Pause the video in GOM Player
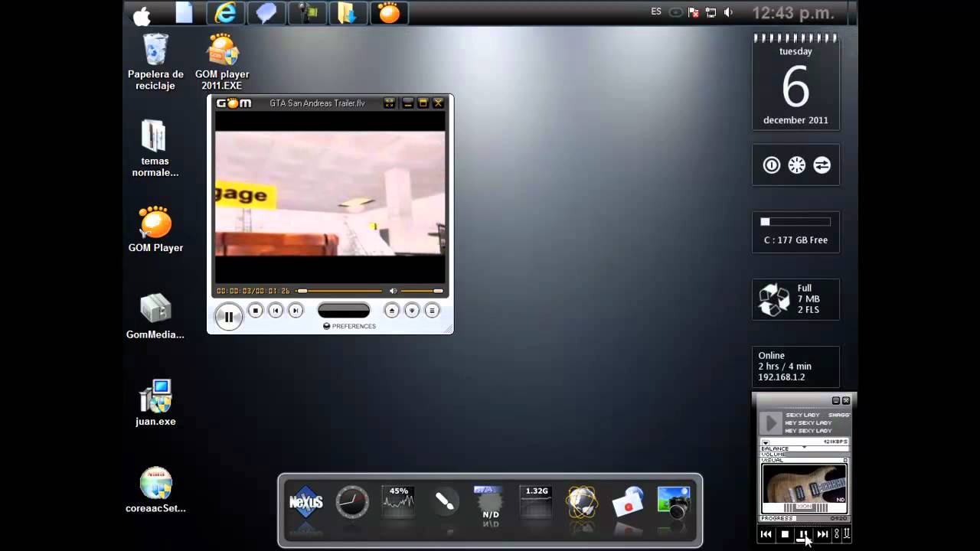 click(x=228, y=316)
